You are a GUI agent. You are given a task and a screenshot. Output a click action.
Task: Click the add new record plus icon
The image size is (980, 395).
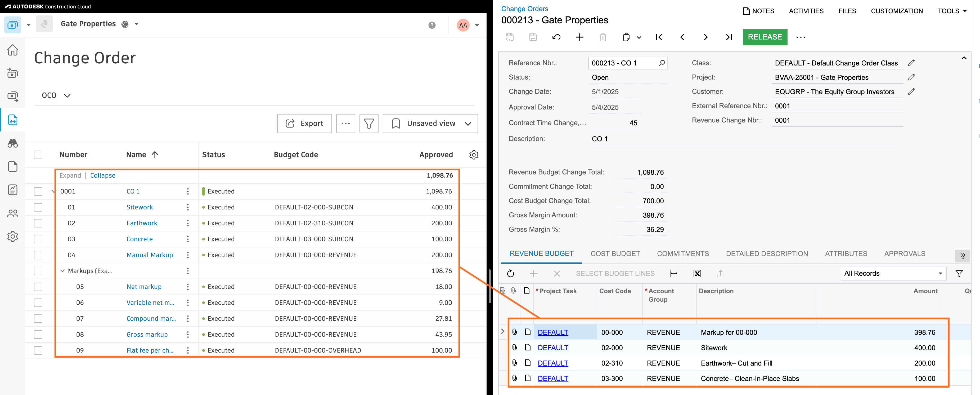coord(579,37)
